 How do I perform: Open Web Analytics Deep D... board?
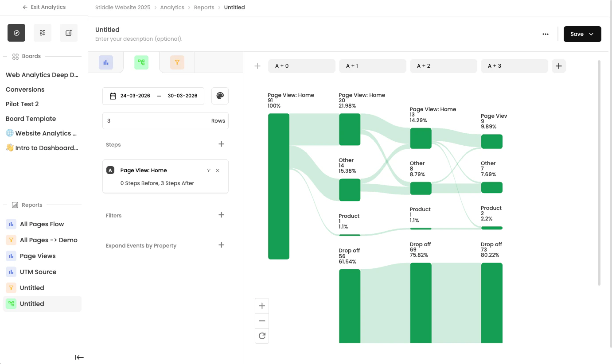click(42, 75)
